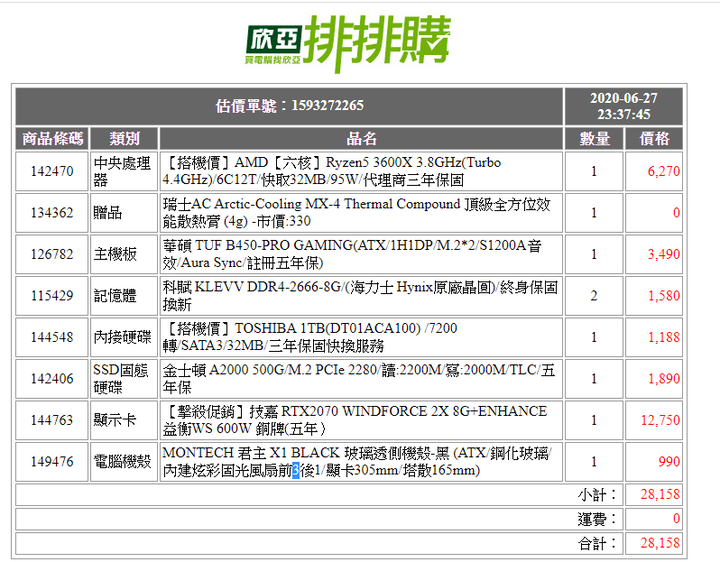
Task: Select barcode 134362 cell
Action: [x=52, y=213]
